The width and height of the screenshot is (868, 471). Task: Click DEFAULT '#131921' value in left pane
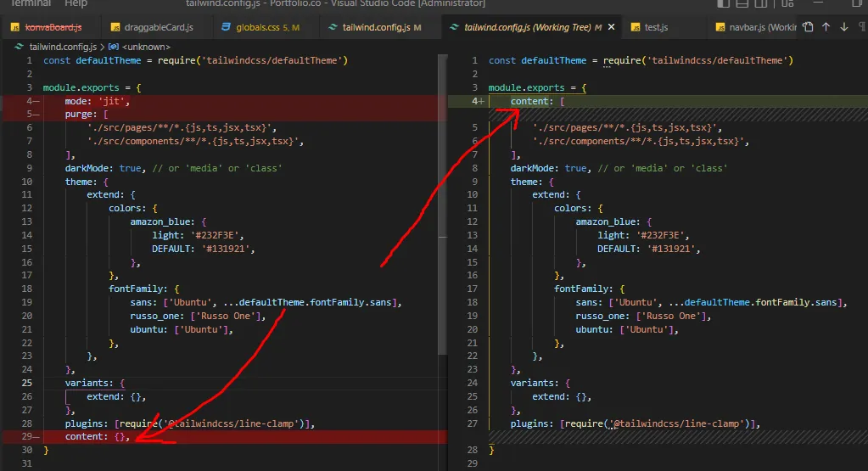(x=226, y=249)
